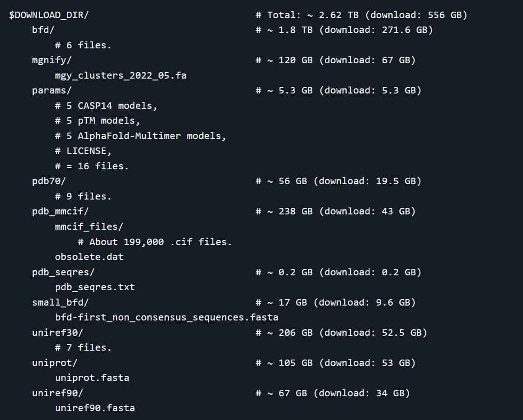Select the bfd/ directory entry
This screenshot has width=523, height=420.
coord(43,30)
